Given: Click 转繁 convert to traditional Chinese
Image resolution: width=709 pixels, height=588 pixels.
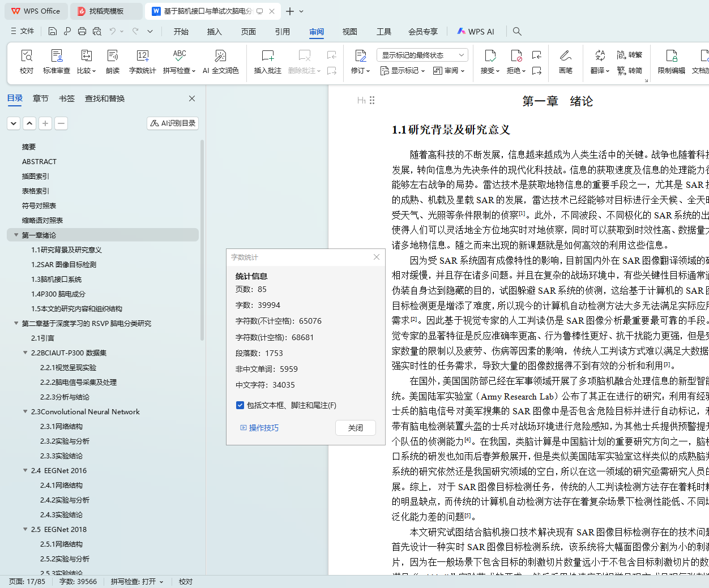Looking at the screenshot, I should 630,55.
